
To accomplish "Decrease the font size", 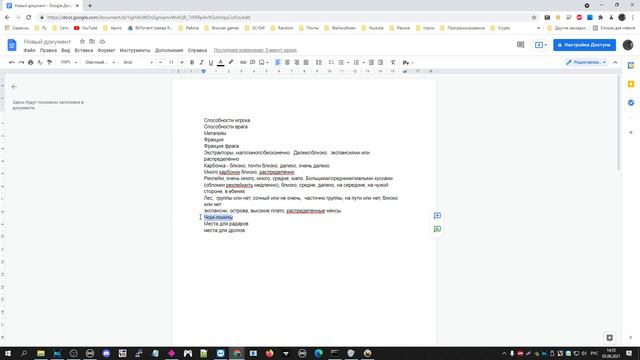I will (x=160, y=62).
